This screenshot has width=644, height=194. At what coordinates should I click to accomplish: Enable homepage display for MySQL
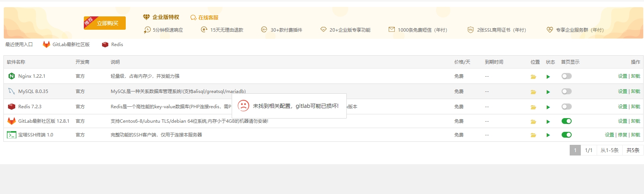pos(567,91)
